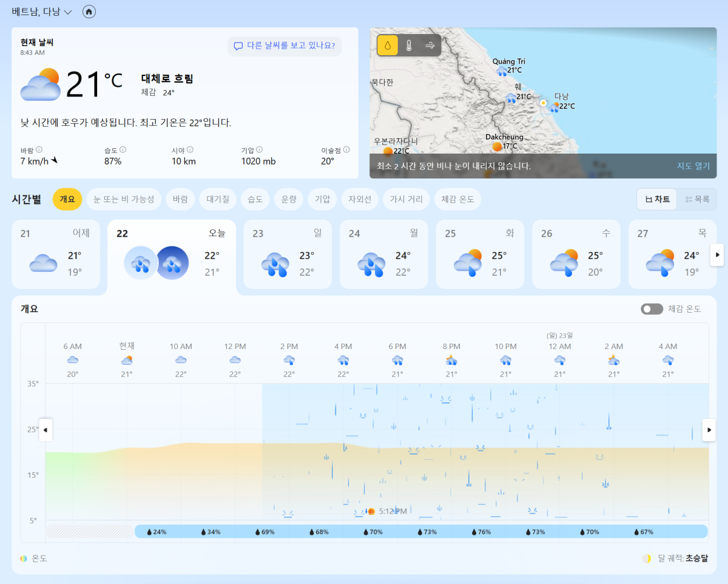Open the 베트남, 다낭 location dropdown
This screenshot has width=728, height=584.
42,12
